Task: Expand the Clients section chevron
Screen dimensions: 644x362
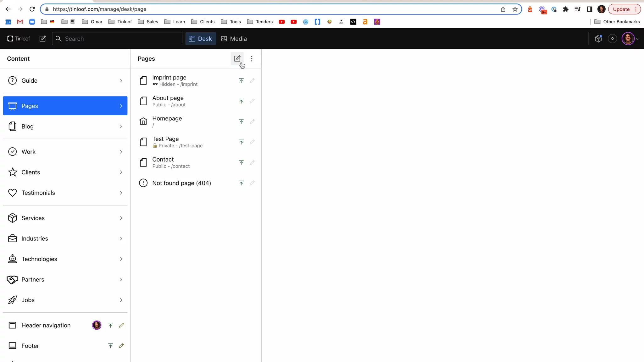Action: (121, 172)
